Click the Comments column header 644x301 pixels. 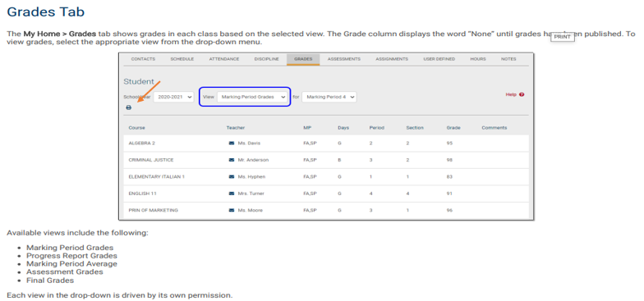[x=494, y=128]
